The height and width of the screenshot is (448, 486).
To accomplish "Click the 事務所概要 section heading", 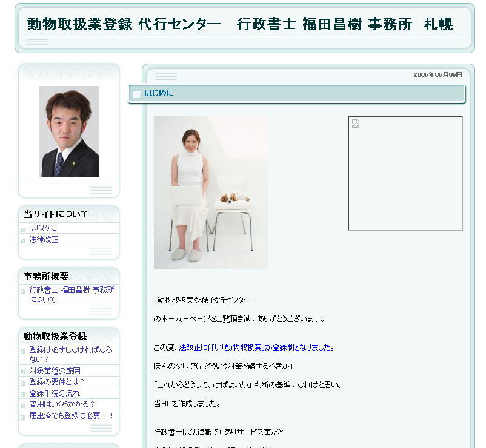I will [x=46, y=276].
